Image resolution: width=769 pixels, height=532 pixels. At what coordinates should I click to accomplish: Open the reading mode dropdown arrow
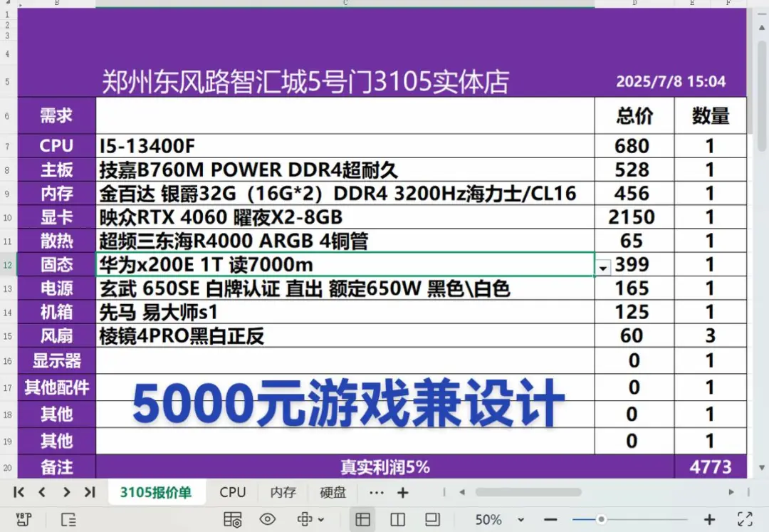[321, 519]
